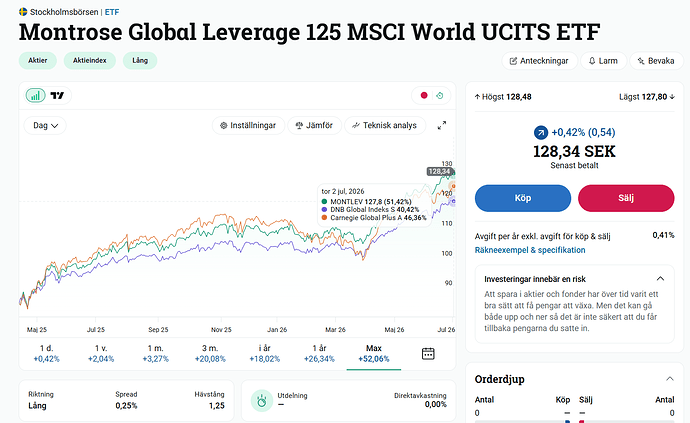690x423 pixels.
Task: Open the calendar date range picker
Action: click(x=428, y=353)
